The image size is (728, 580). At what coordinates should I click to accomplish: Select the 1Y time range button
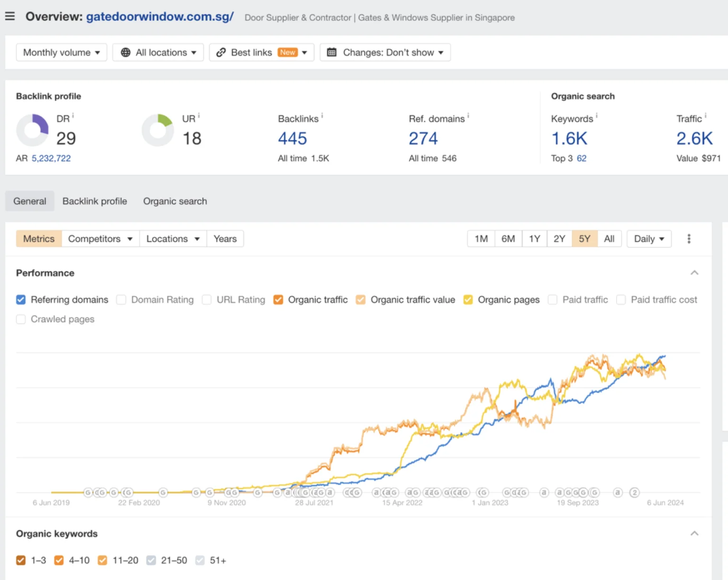pyautogui.click(x=534, y=239)
